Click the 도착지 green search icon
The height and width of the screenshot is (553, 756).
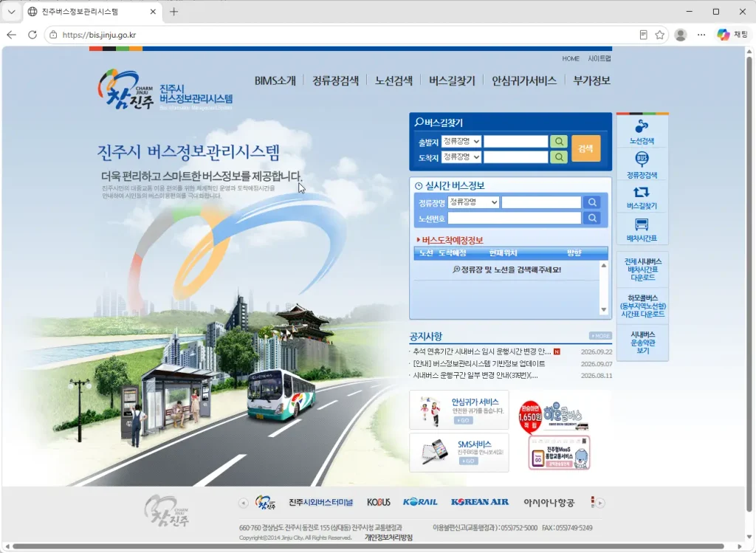pyautogui.click(x=559, y=157)
